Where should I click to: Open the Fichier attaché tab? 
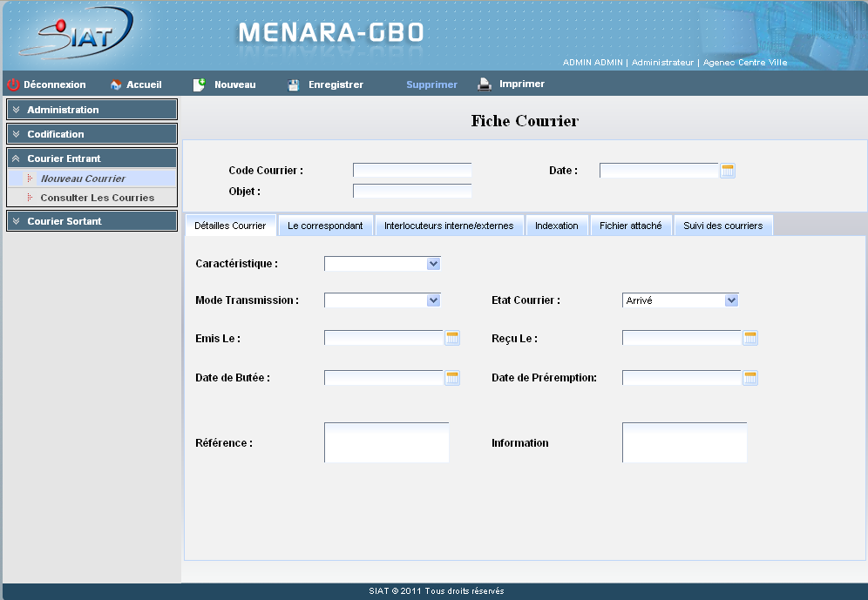630,226
